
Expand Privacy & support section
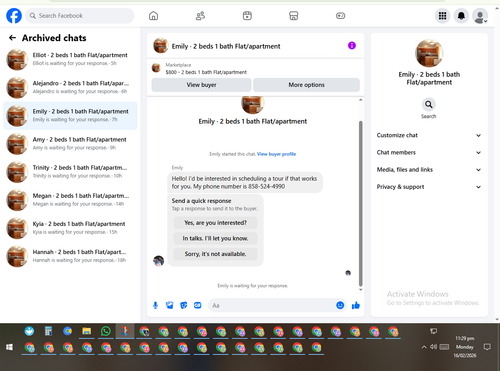click(429, 187)
